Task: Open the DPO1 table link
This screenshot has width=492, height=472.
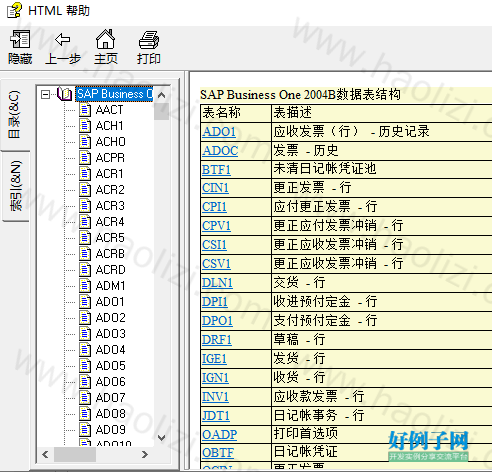Action: pyautogui.click(x=217, y=321)
